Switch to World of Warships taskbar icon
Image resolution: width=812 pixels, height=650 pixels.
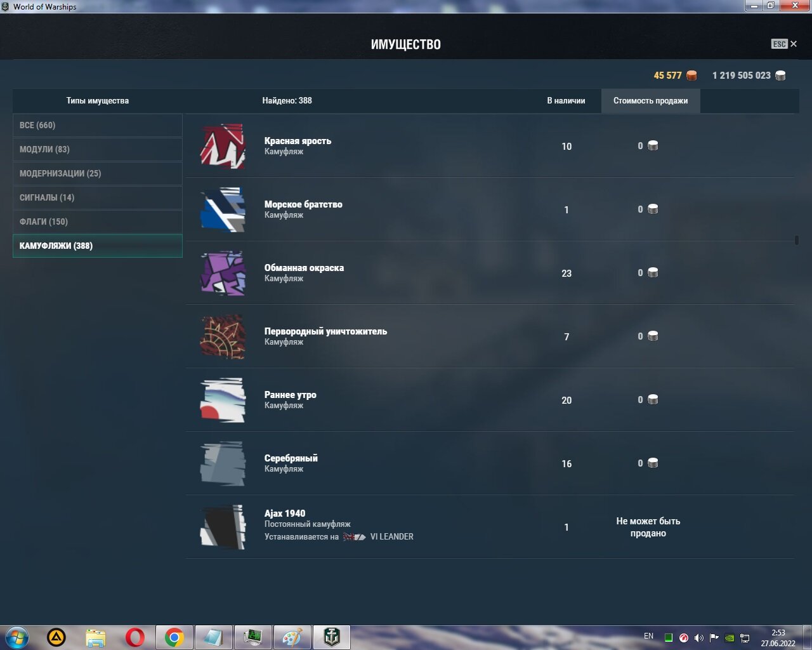332,637
